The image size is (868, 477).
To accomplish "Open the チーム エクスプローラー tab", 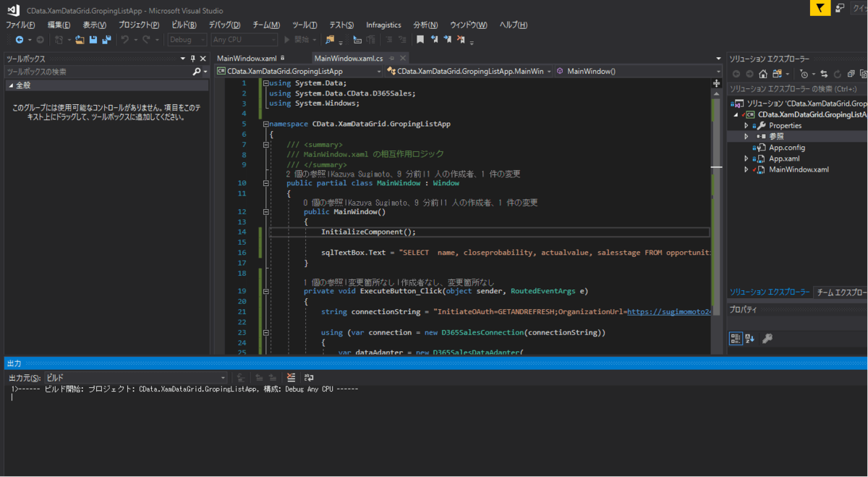I will [x=841, y=292].
